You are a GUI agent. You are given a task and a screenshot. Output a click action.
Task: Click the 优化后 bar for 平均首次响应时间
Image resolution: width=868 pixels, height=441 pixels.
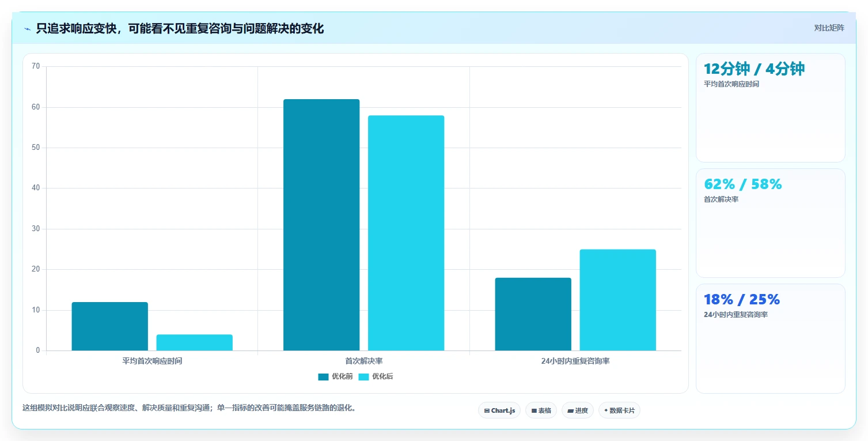[x=194, y=342]
